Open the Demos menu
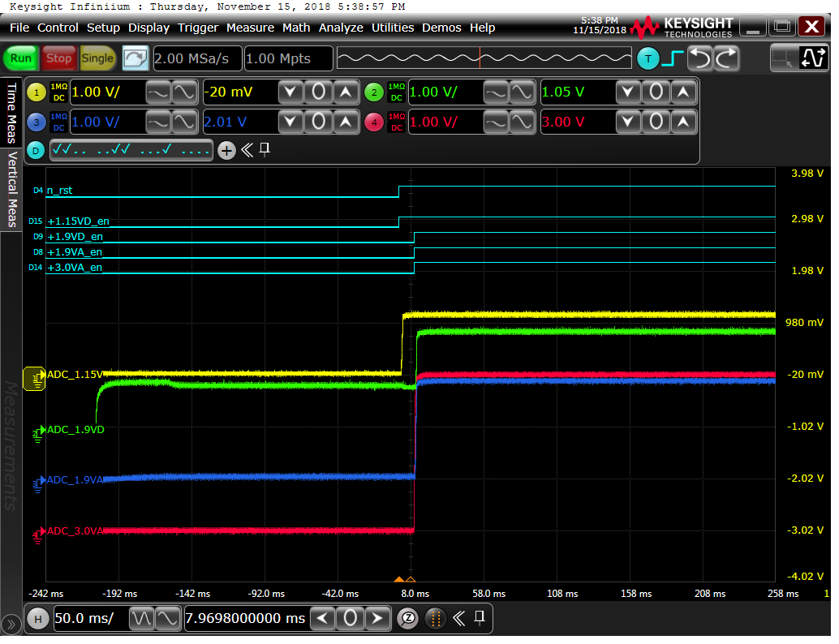839x644 pixels. (x=441, y=28)
